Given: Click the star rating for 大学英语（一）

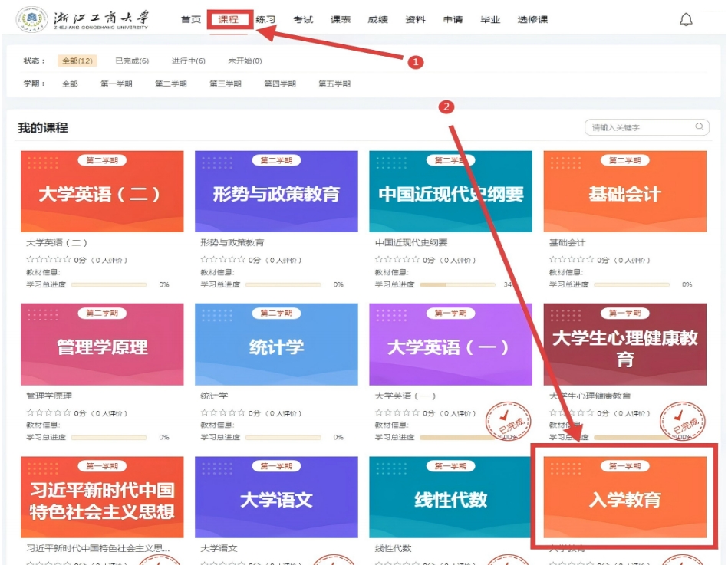Looking at the screenshot, I should [x=397, y=412].
